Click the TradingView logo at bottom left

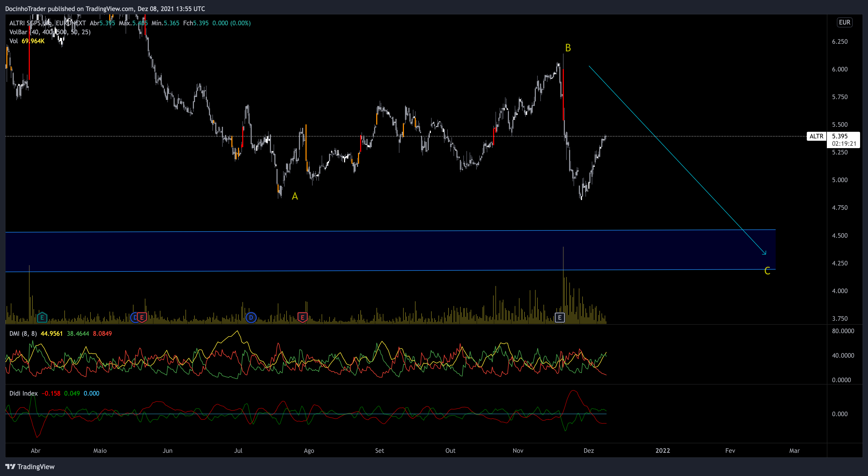tap(30, 467)
